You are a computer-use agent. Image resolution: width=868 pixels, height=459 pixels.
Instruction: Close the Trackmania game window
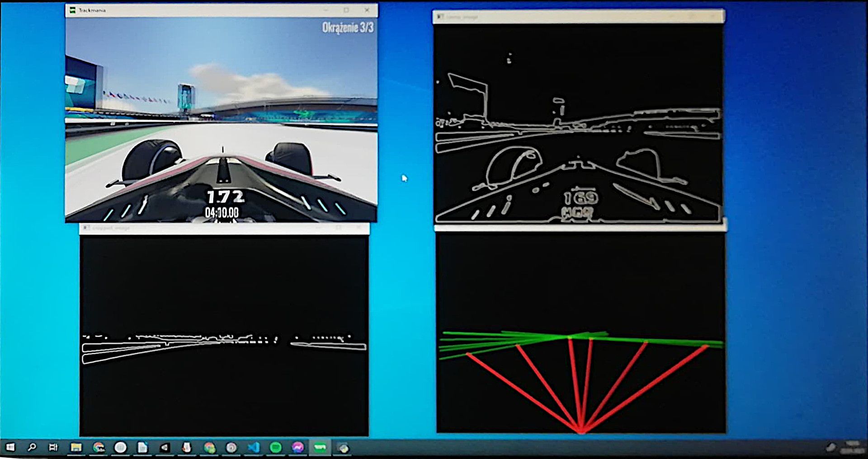click(x=367, y=10)
